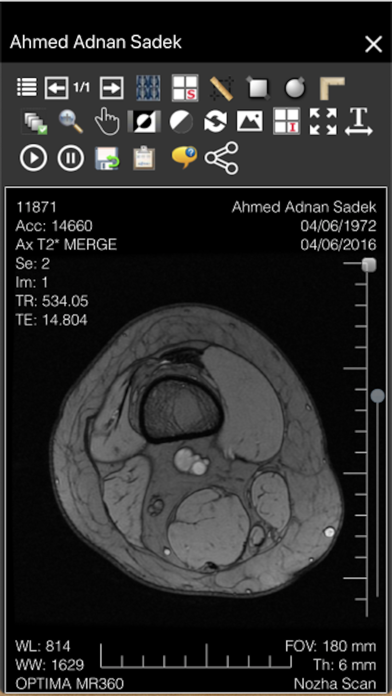Click the 'TE: 14.804' value
The image size is (392, 696).
[51, 320]
